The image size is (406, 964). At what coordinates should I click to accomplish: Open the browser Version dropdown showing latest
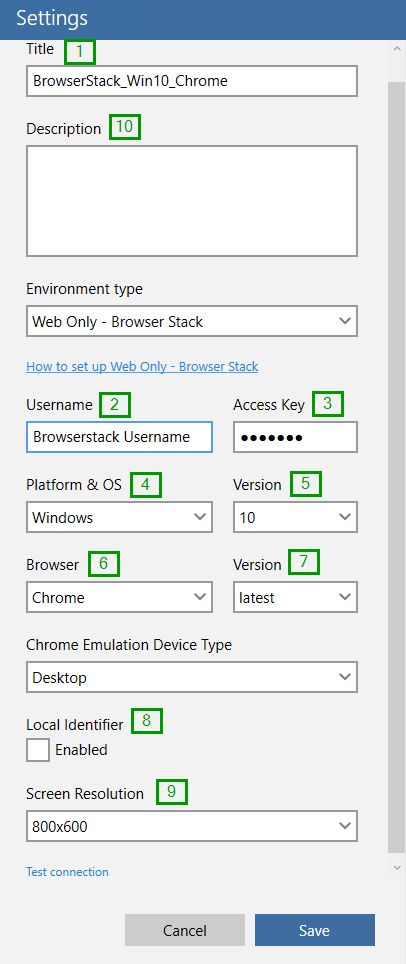point(295,597)
